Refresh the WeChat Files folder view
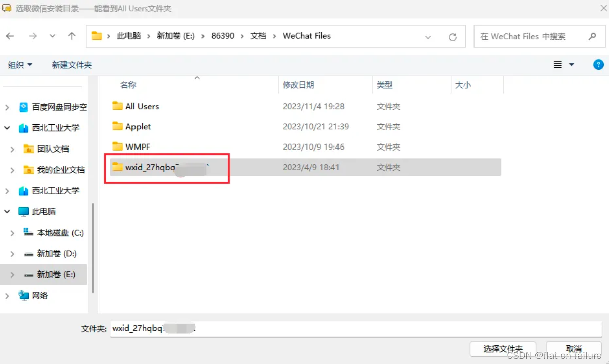Screen dimensions: 609x364 pyautogui.click(x=453, y=37)
